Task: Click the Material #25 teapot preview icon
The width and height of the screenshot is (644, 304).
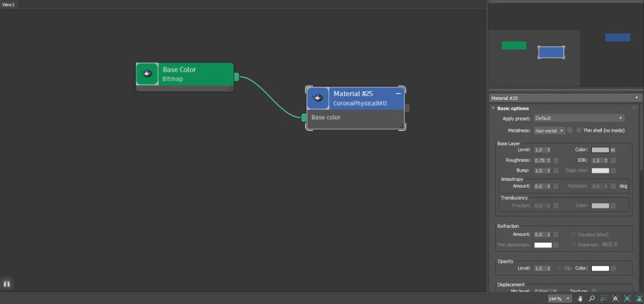Action: 318,98
